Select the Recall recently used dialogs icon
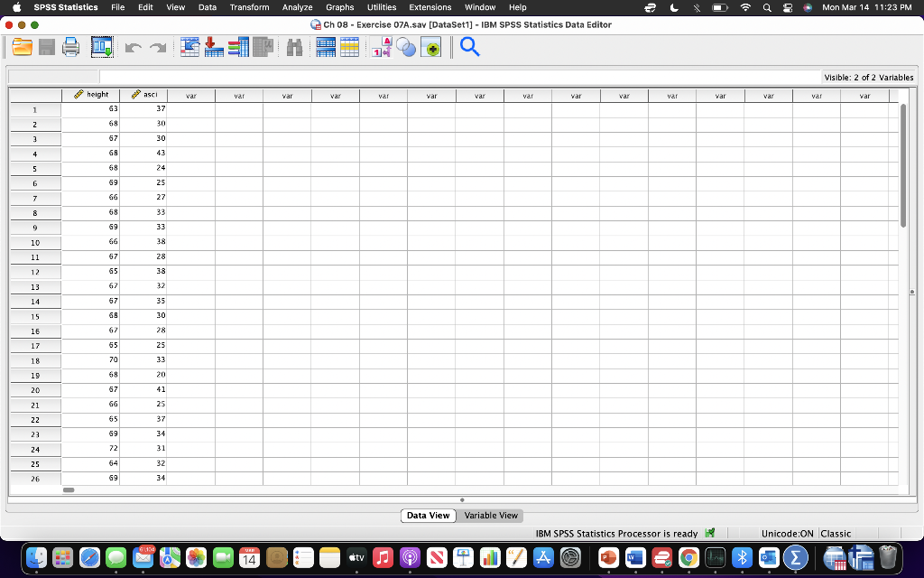This screenshot has height=578, width=924. coord(102,46)
